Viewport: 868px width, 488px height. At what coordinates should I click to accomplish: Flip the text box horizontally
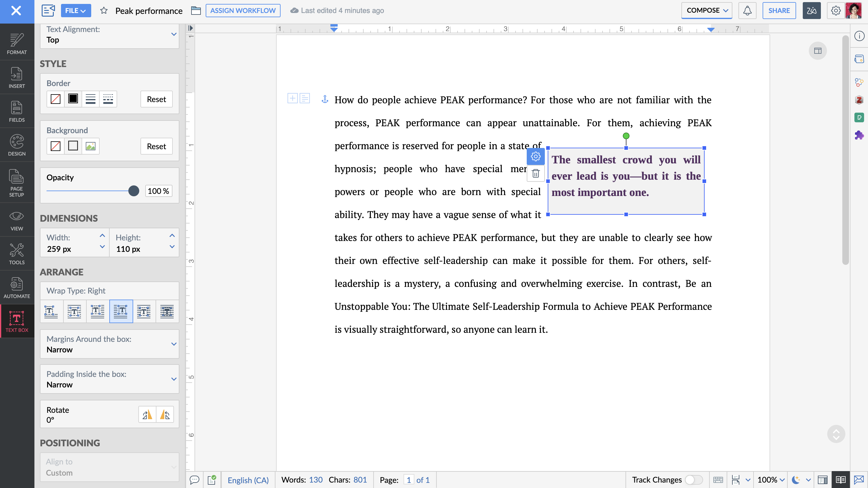click(147, 414)
